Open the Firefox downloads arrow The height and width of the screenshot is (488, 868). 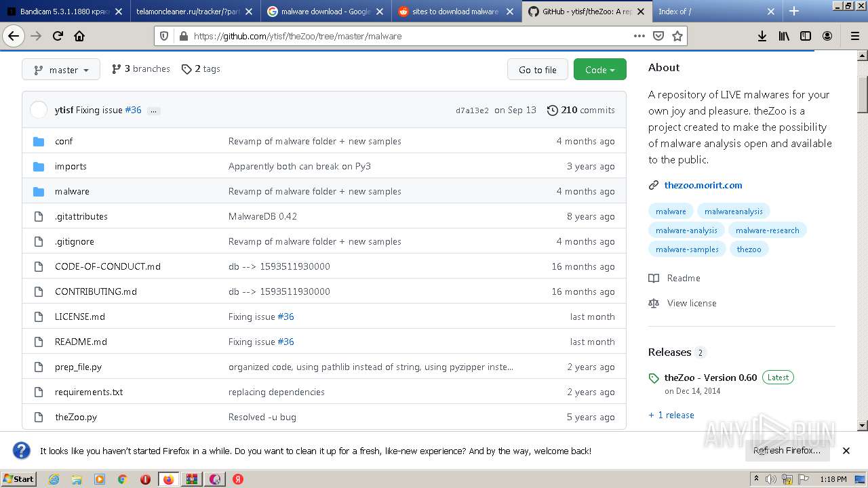click(x=762, y=36)
